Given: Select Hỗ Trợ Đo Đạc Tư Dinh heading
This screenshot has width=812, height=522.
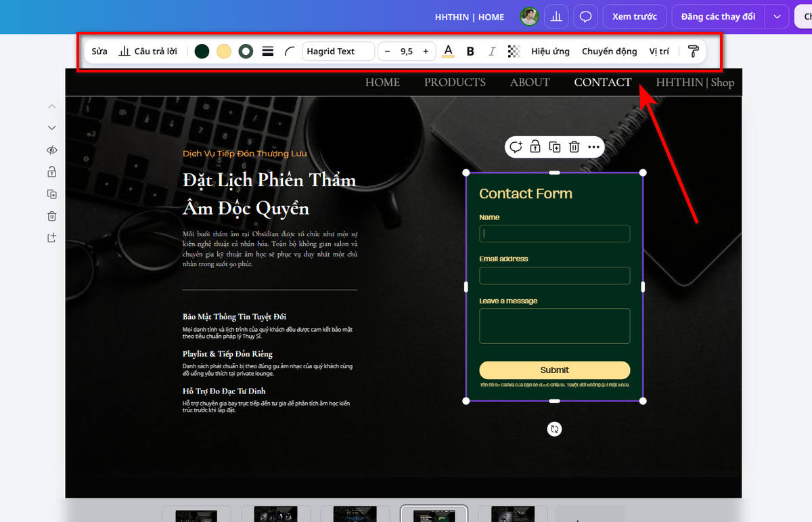Looking at the screenshot, I should pyautogui.click(x=224, y=391).
